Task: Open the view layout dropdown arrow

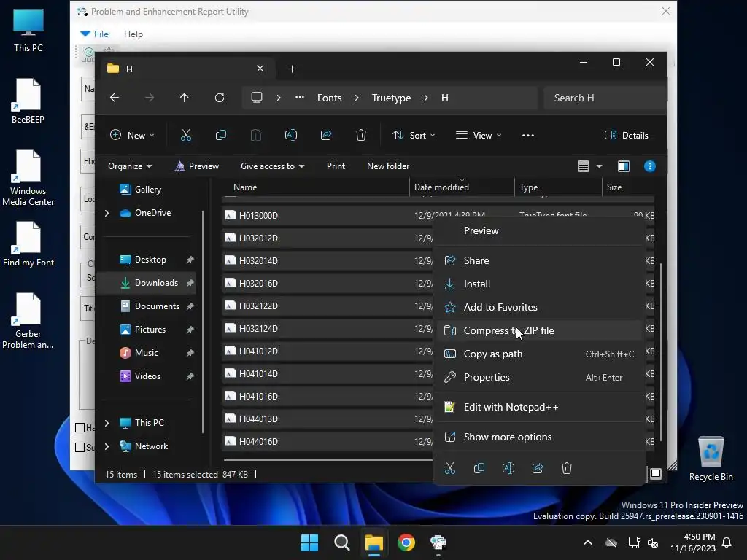Action: [x=600, y=166]
